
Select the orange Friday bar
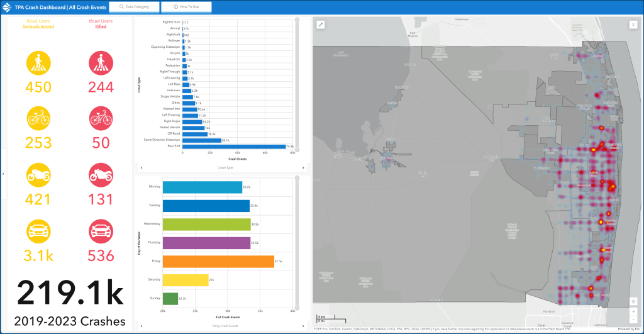[218, 261]
